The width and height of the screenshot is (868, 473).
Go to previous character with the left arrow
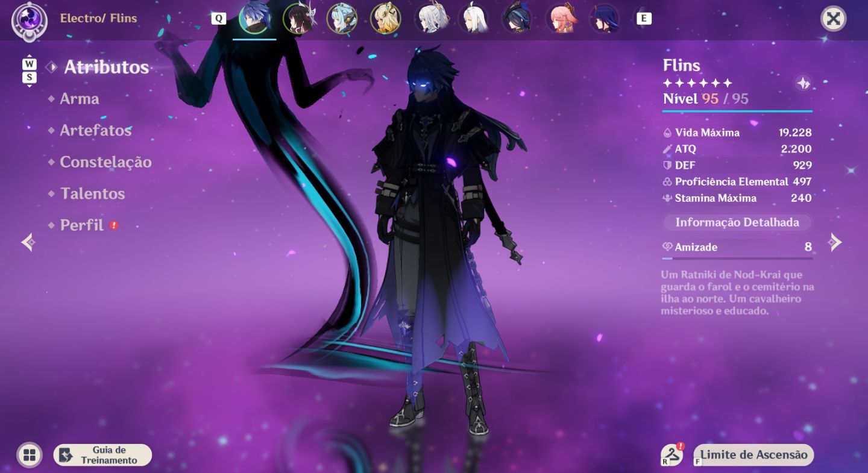point(28,242)
